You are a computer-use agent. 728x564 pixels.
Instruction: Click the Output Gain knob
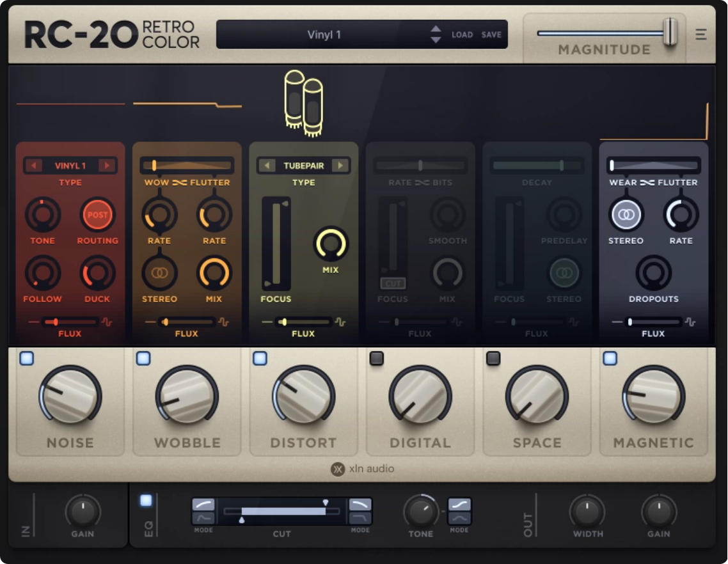[659, 512]
